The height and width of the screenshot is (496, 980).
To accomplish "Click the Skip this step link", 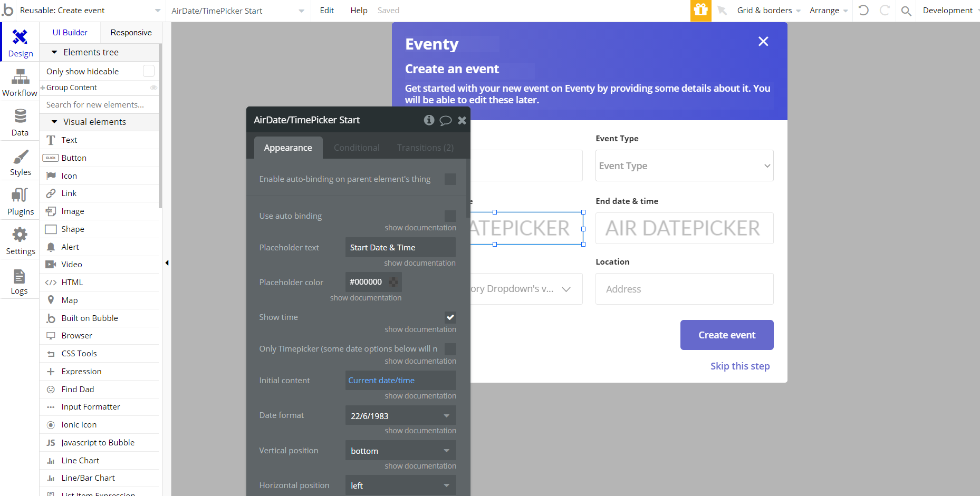I will (x=739, y=366).
